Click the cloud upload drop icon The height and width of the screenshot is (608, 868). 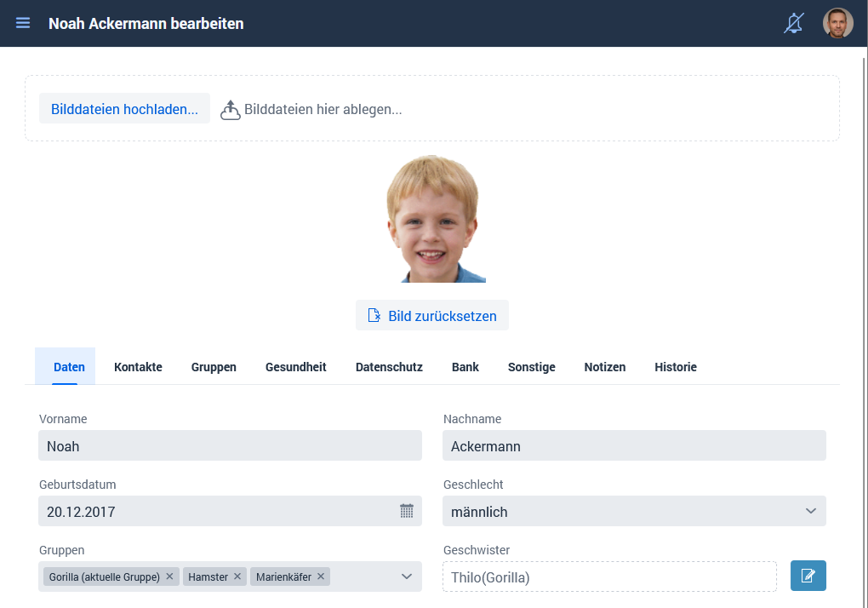point(231,110)
